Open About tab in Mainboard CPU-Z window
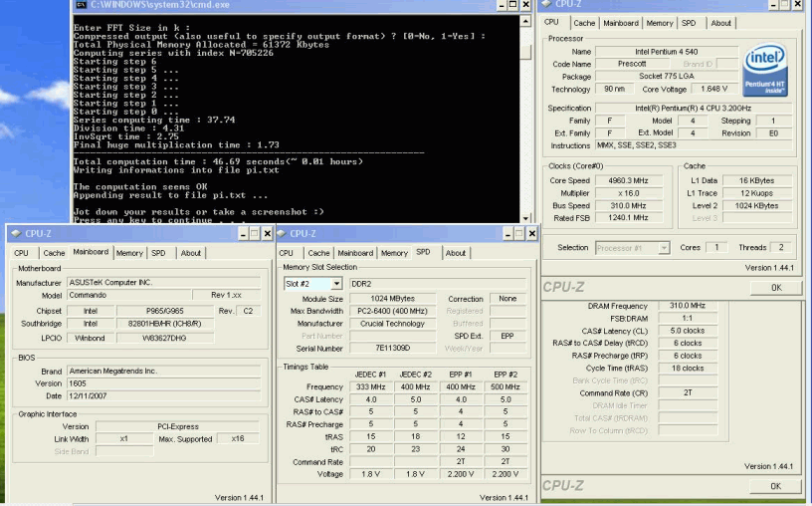The width and height of the screenshot is (812, 506). (x=191, y=253)
